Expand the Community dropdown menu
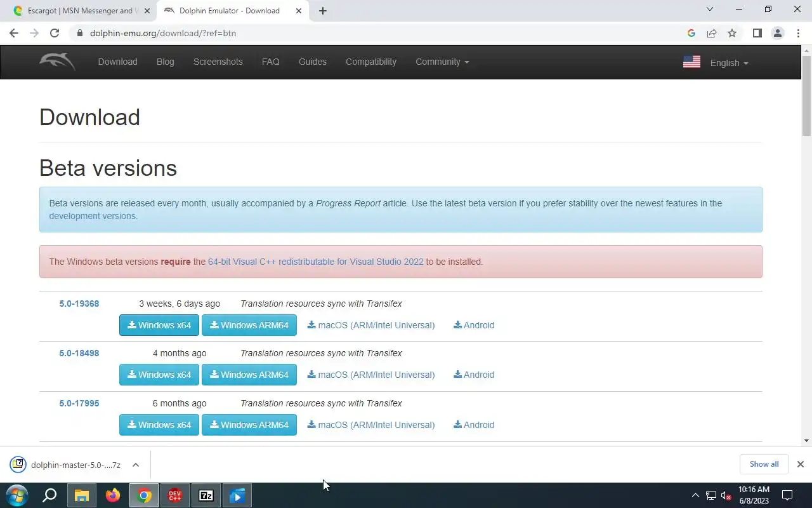 pos(442,62)
